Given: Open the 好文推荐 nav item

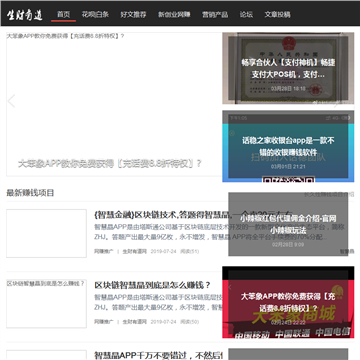Looking at the screenshot, I should [x=133, y=14].
